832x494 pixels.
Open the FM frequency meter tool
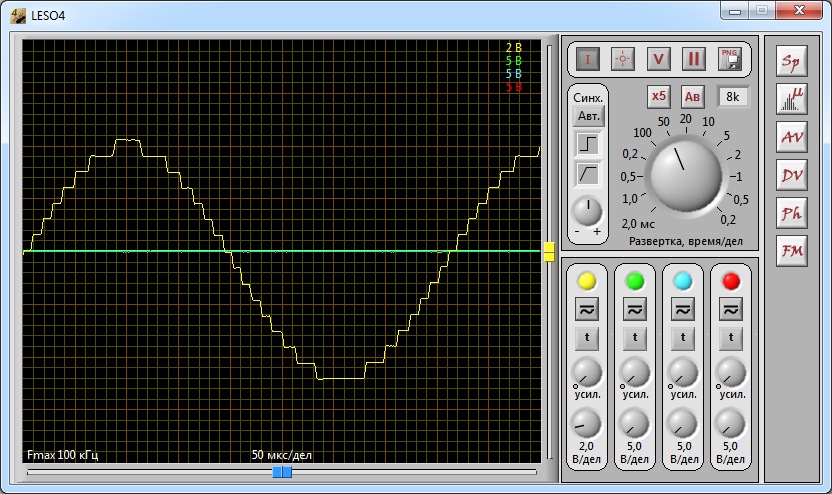tap(792, 251)
